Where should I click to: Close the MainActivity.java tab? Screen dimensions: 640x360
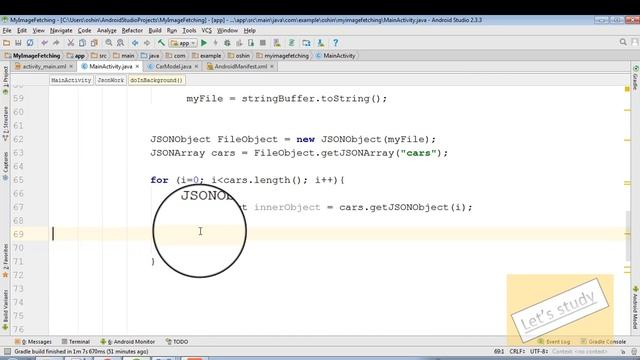point(137,67)
